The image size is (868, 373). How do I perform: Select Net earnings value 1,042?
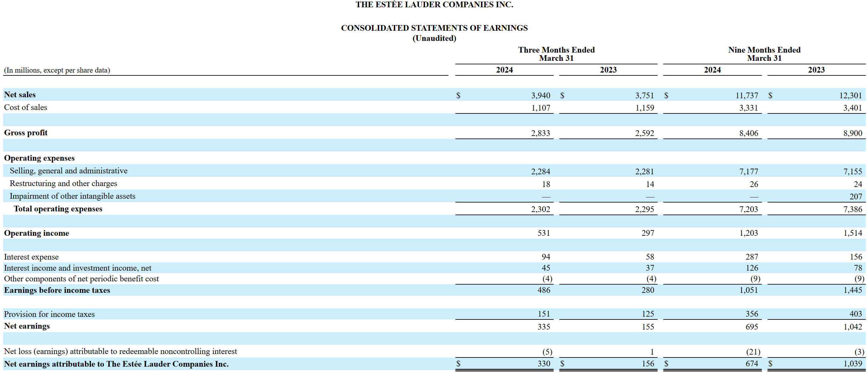coord(852,327)
